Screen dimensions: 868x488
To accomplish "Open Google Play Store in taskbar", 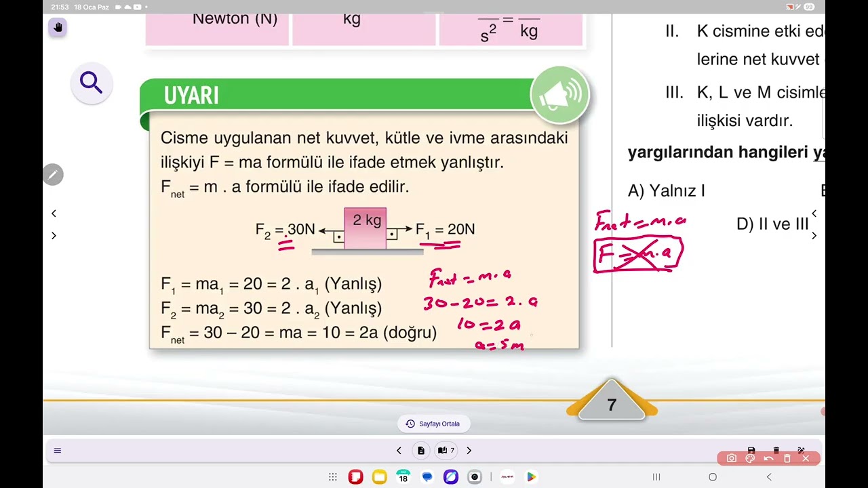I will point(531,477).
